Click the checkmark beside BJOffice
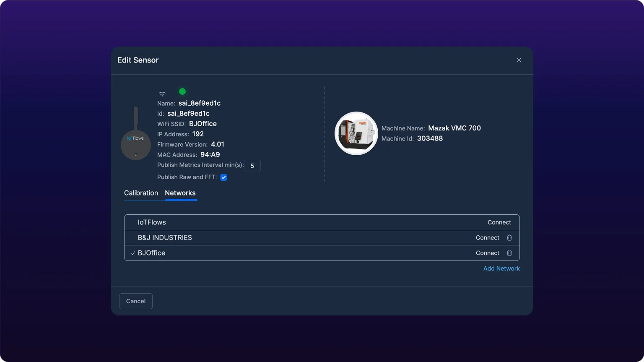 point(133,253)
